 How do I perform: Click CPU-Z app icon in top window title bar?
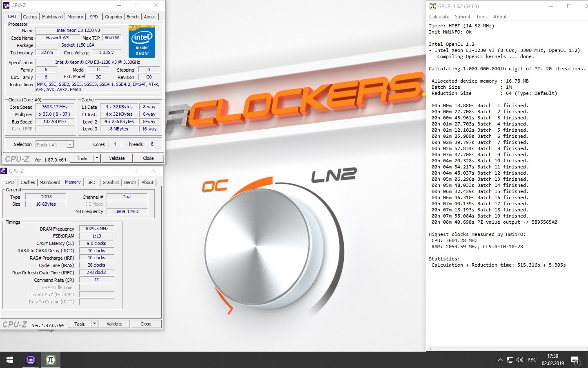[6, 5]
